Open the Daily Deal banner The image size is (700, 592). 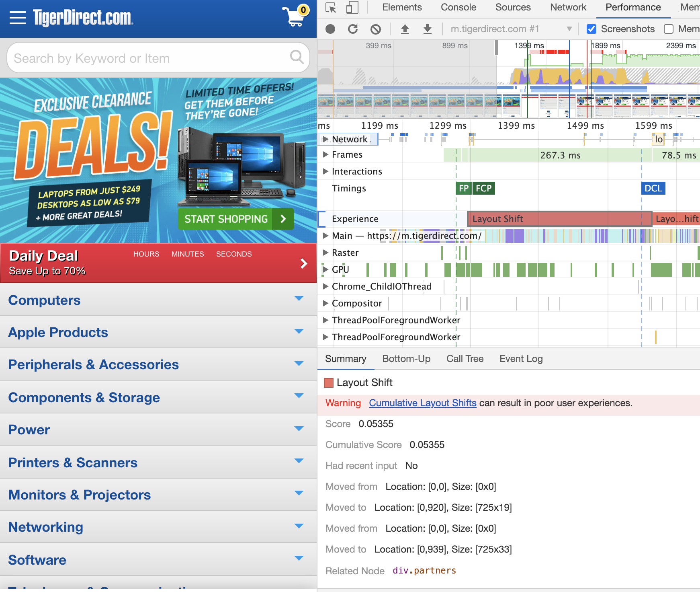(158, 263)
